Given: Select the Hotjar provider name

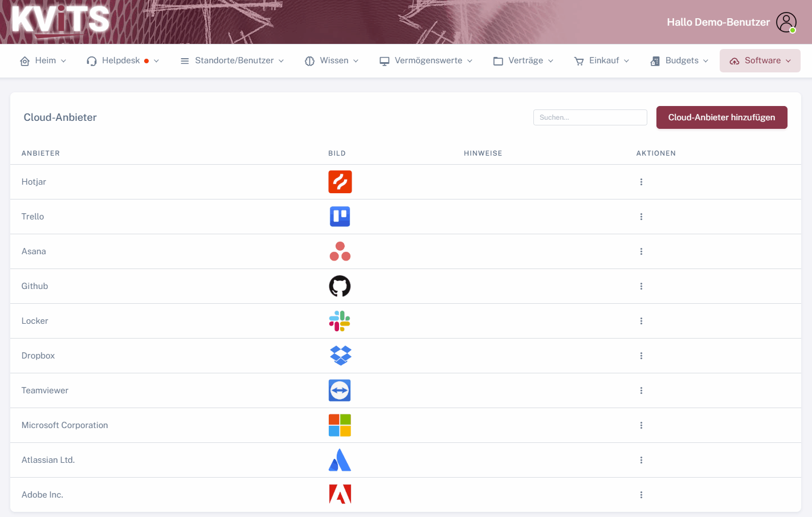Looking at the screenshot, I should click(34, 182).
